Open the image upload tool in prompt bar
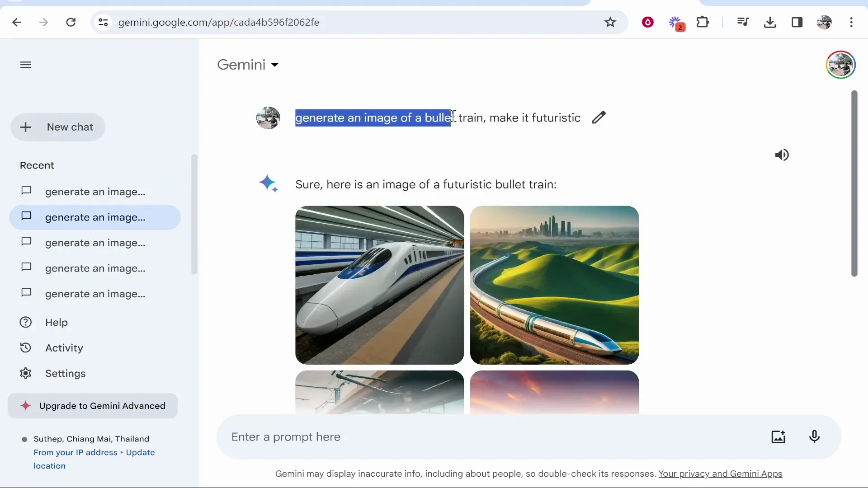Image resolution: width=868 pixels, height=488 pixels. coord(778,436)
